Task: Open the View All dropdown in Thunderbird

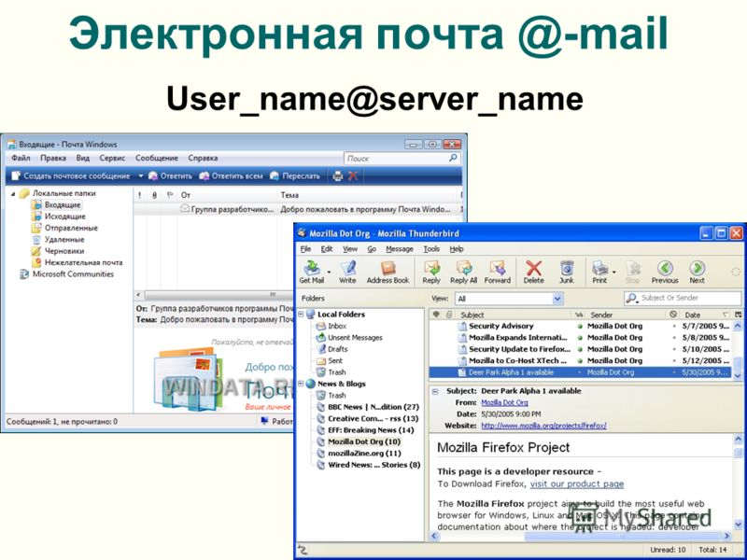Action: click(x=557, y=299)
